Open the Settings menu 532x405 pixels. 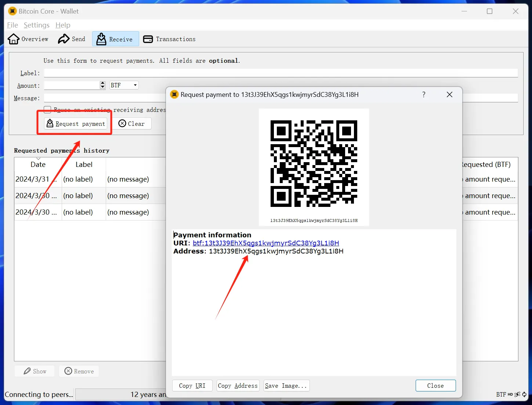click(36, 25)
